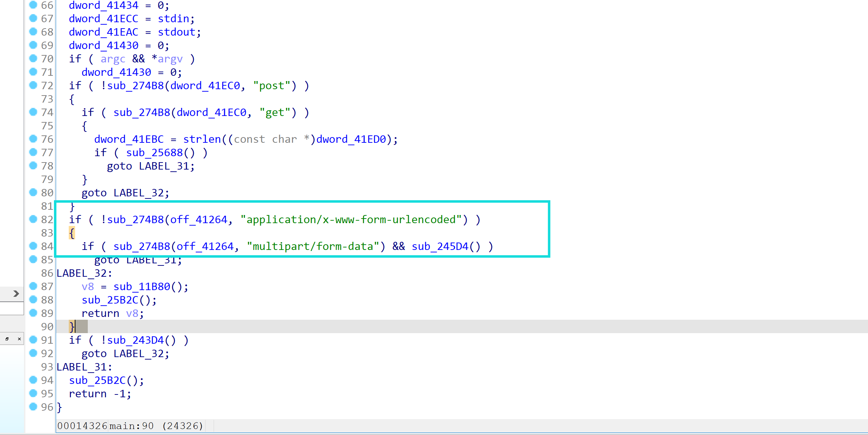Select stdin on line 67
This screenshot has width=868, height=435.
point(173,19)
